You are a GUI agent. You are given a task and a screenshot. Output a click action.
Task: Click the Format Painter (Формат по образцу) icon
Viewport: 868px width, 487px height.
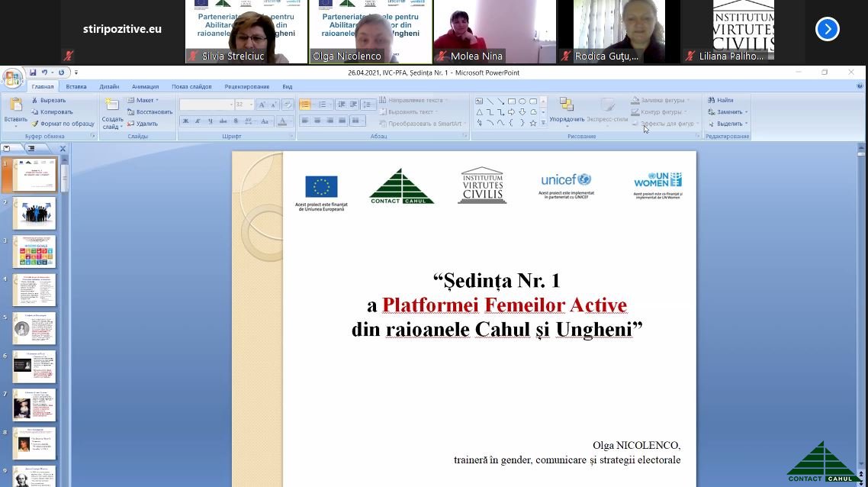pos(34,124)
